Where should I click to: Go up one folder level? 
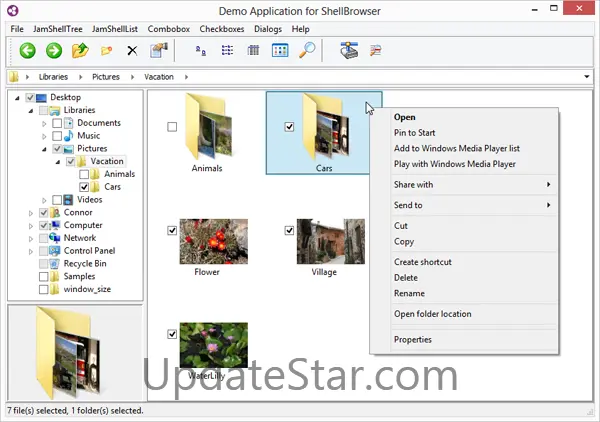tap(80, 50)
